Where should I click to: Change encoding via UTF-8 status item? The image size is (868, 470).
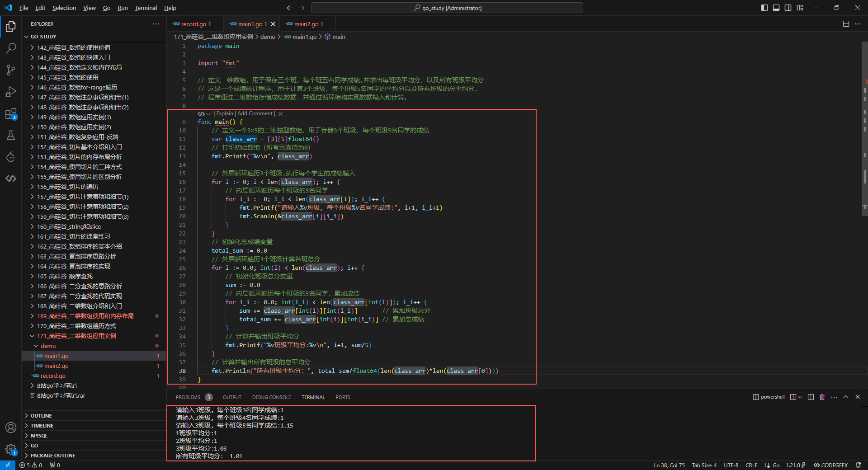click(731, 465)
